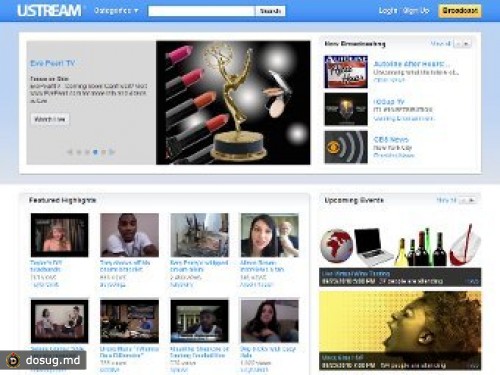Click next arrow in Upcoming Events panel
The image size is (500, 375).
coord(472,200)
